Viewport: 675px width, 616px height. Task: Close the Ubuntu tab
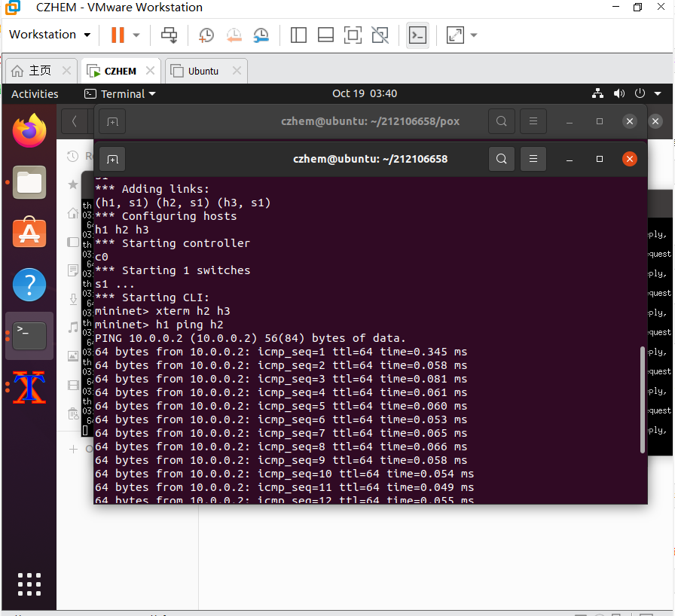point(237,71)
